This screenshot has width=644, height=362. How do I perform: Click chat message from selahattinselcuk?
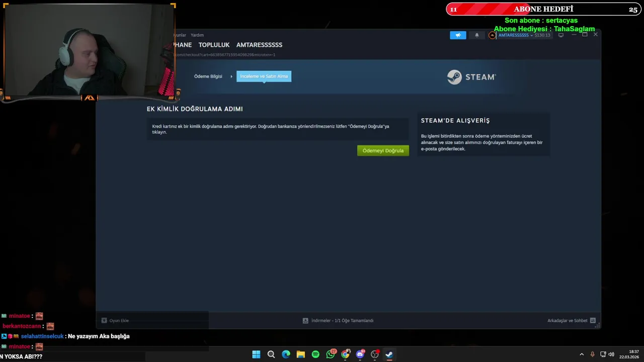pos(65,336)
